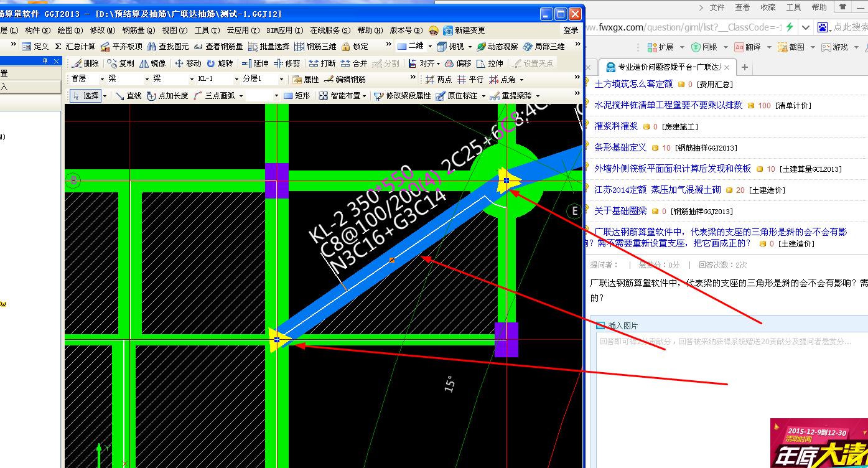Click 两点 two-point axis tool

pyautogui.click(x=439, y=80)
